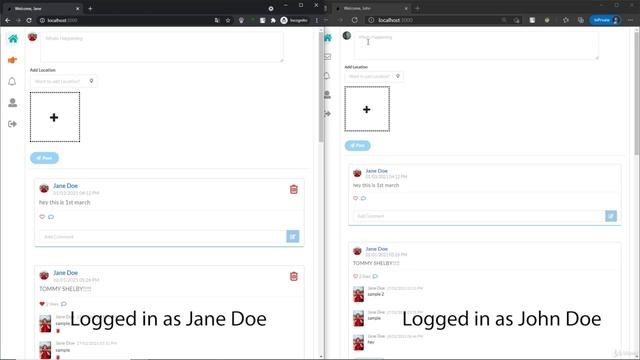Click 'sample 2' commenter avatar in John's window

point(358,294)
